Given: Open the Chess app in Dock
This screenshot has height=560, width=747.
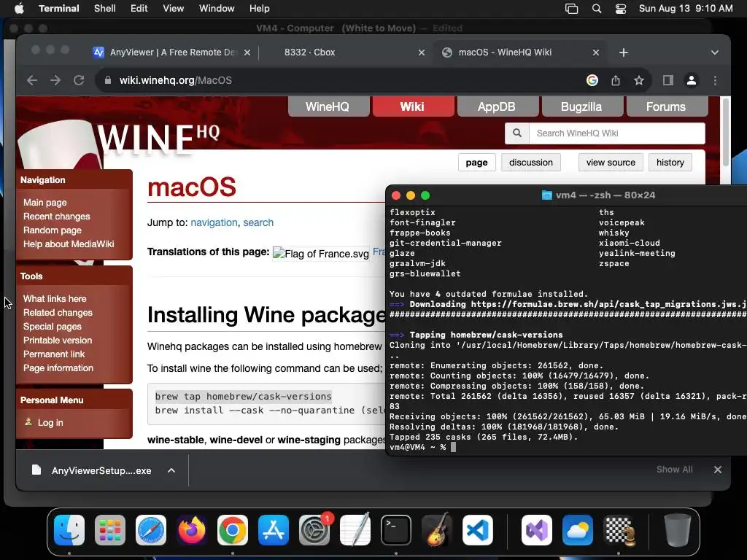Looking at the screenshot, I should (619, 530).
